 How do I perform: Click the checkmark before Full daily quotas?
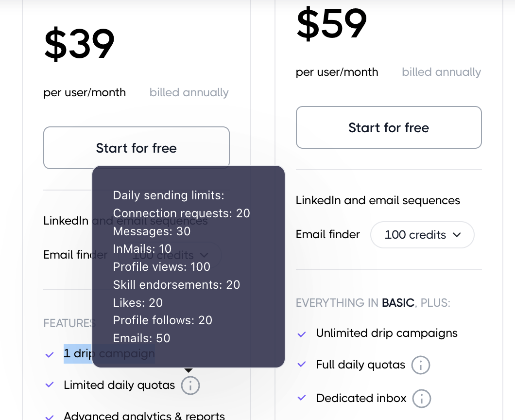click(x=302, y=365)
